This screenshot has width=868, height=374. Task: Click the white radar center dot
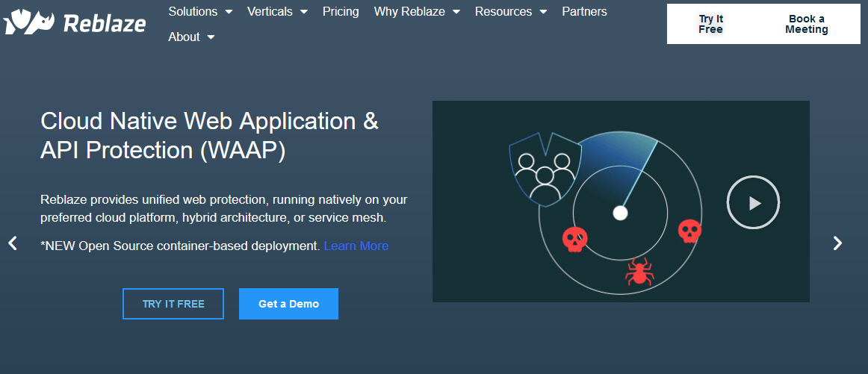[x=620, y=214]
